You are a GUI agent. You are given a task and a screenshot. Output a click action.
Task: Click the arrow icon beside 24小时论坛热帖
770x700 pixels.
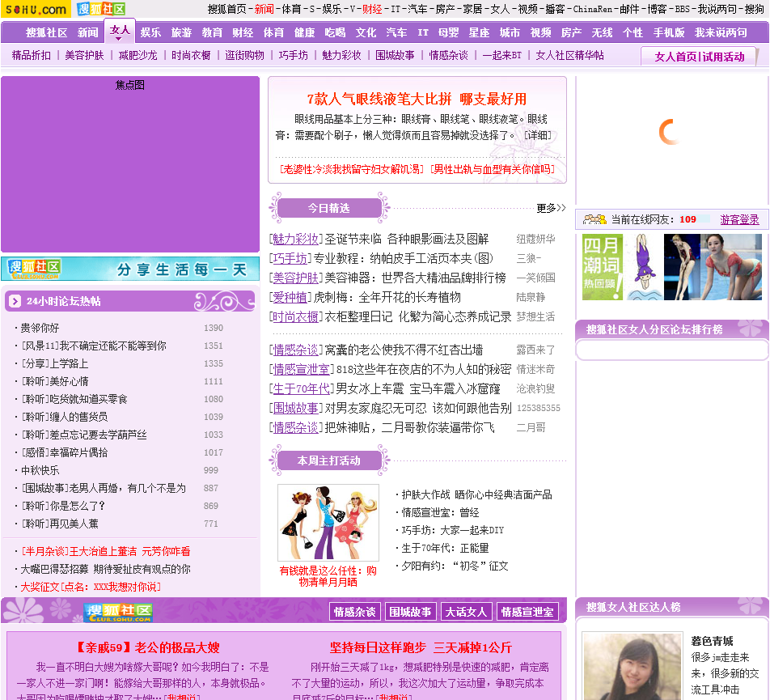click(x=15, y=301)
